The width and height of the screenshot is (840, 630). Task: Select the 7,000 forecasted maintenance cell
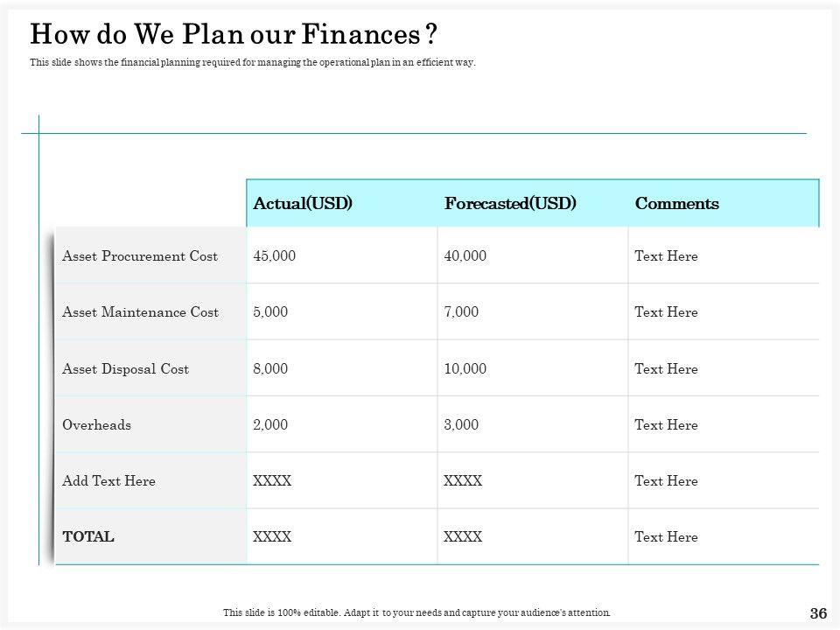point(461,312)
